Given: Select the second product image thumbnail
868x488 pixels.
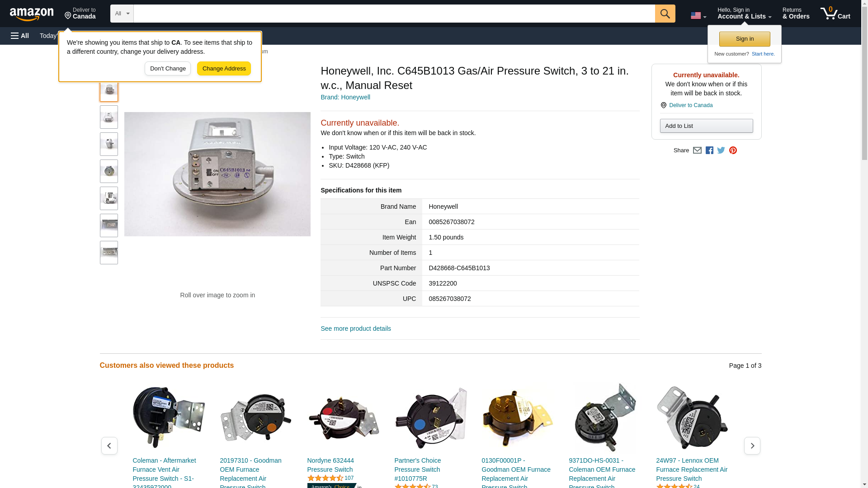Looking at the screenshot, I should [109, 117].
